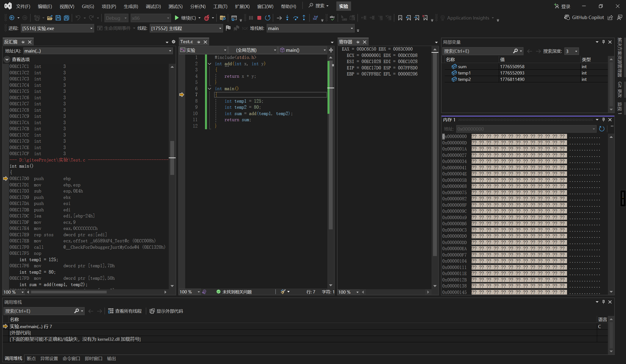
Task: Switch to the 断点 tab
Action: 31,359
